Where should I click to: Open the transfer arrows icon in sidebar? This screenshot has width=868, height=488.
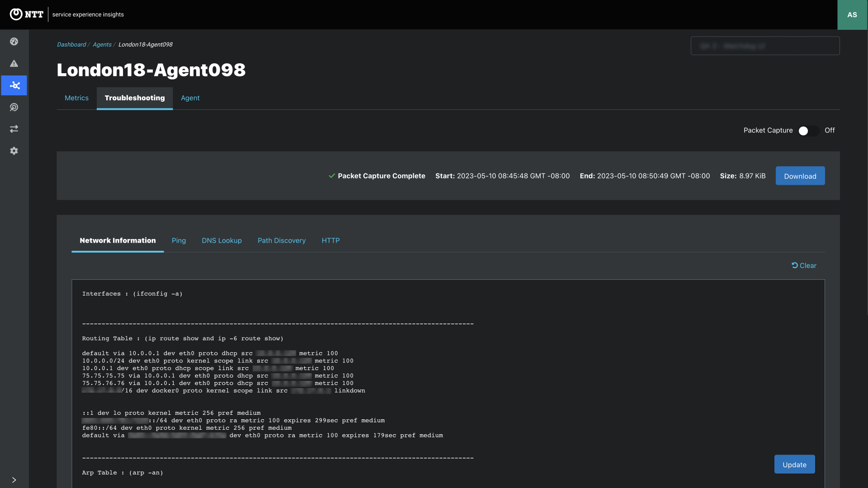coord(14,129)
